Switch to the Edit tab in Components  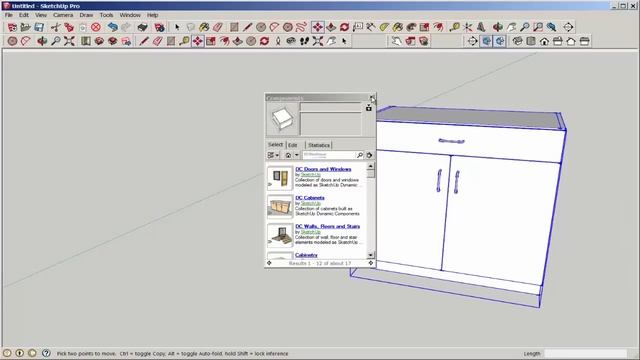coord(293,145)
